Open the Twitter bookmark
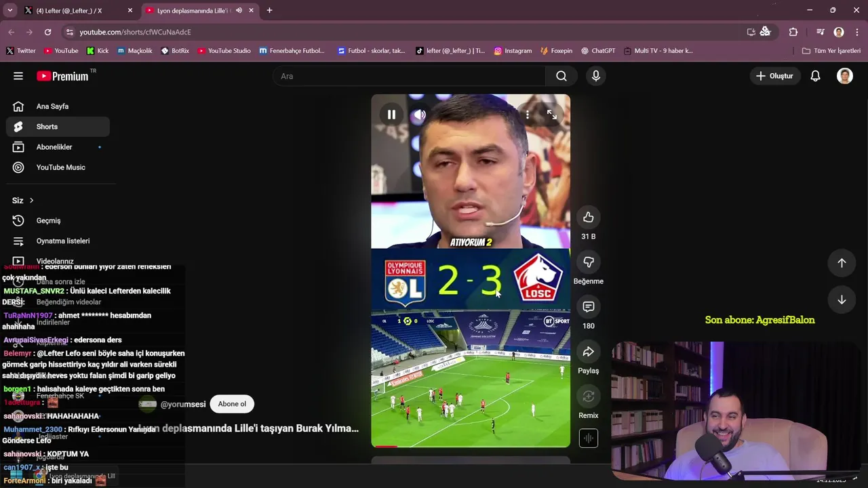Viewport: 868px width, 488px height. (21, 51)
